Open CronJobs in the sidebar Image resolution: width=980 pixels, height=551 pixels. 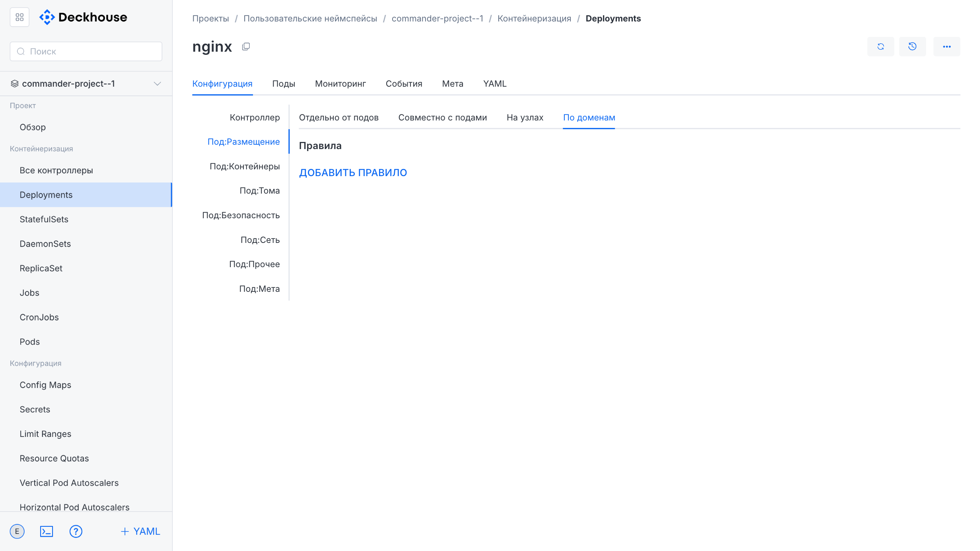[x=86, y=317]
